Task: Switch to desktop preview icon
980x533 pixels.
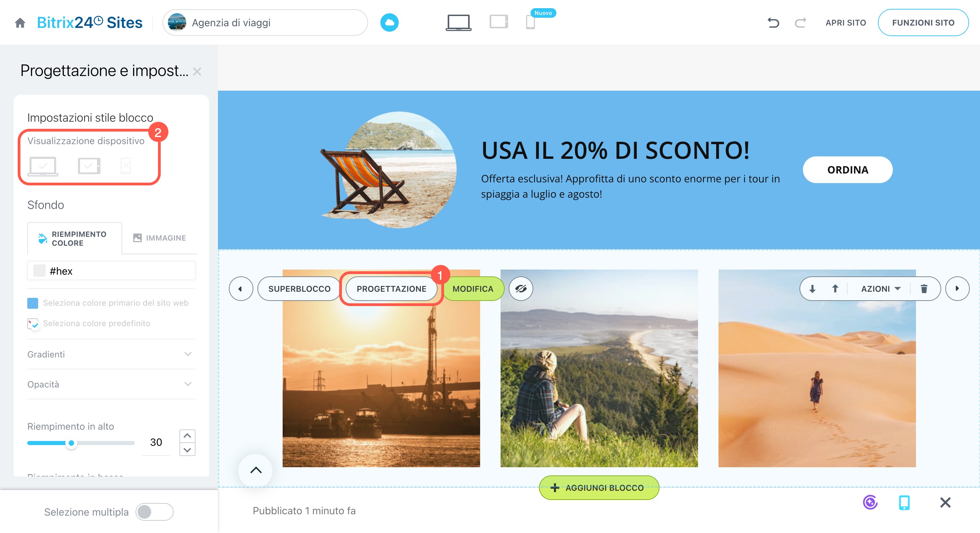Action: pyautogui.click(x=458, y=22)
